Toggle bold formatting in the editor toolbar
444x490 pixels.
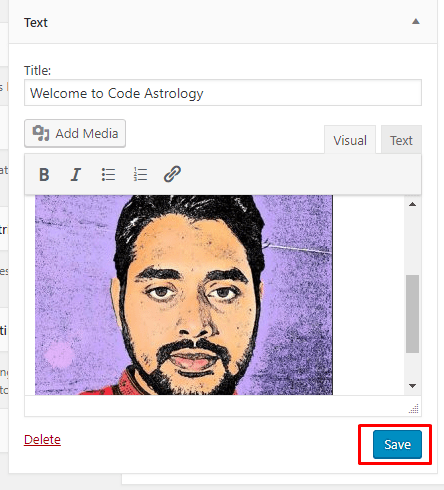tap(44, 174)
